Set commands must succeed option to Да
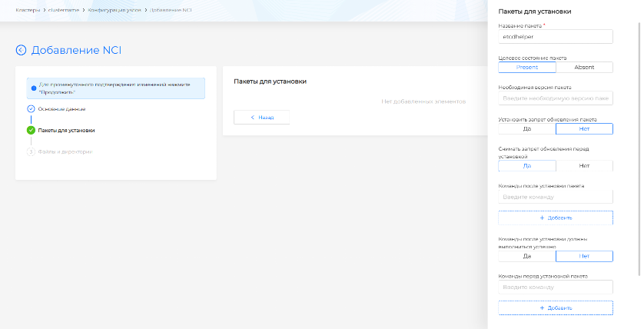The image size is (644, 329). [526, 257]
